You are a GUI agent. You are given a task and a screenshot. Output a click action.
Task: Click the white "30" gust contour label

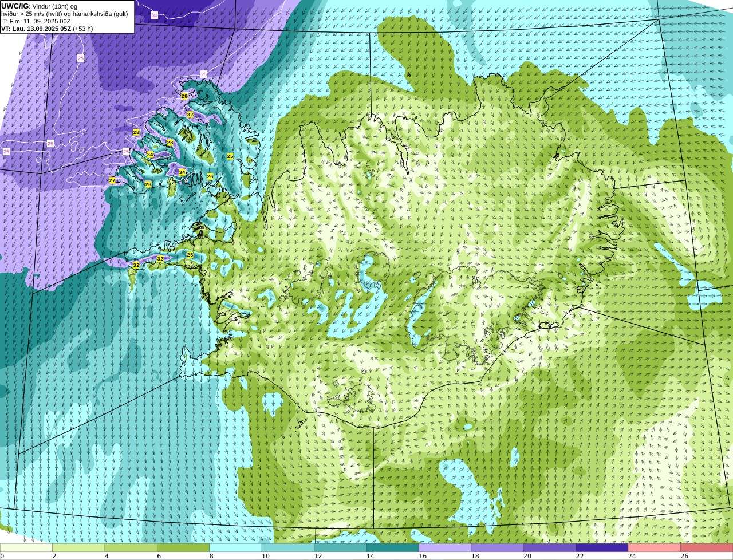point(155,15)
